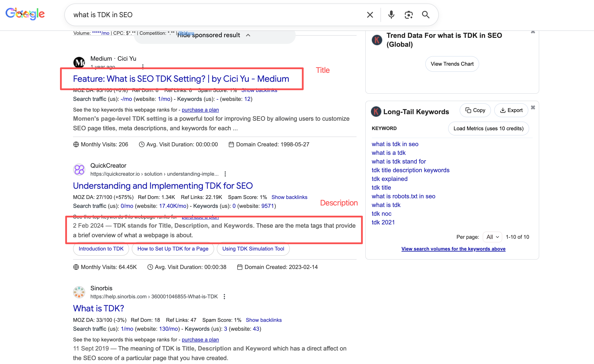Screen dimensions: 594x364
Task: Click purchase a plan under Sinorbis result
Action: coord(200,339)
